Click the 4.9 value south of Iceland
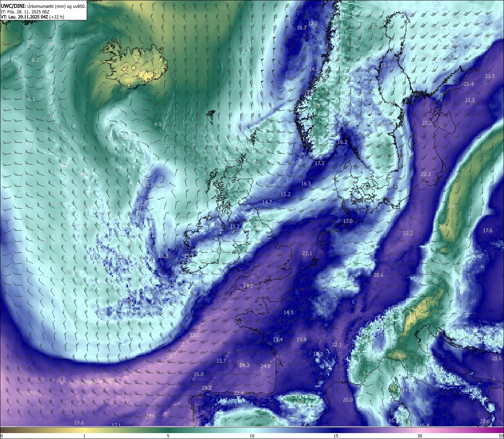Viewport: 504px width, 439px height. (x=157, y=124)
